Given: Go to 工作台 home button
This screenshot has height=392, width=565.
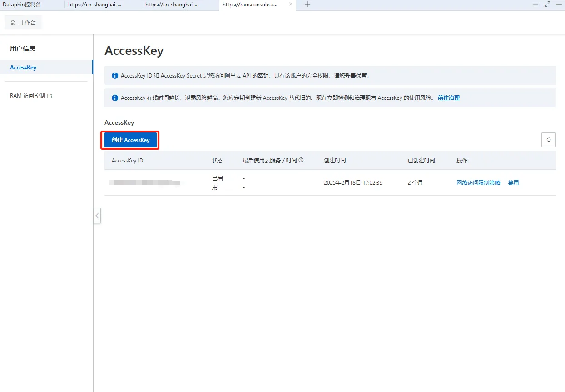Looking at the screenshot, I should [x=23, y=22].
